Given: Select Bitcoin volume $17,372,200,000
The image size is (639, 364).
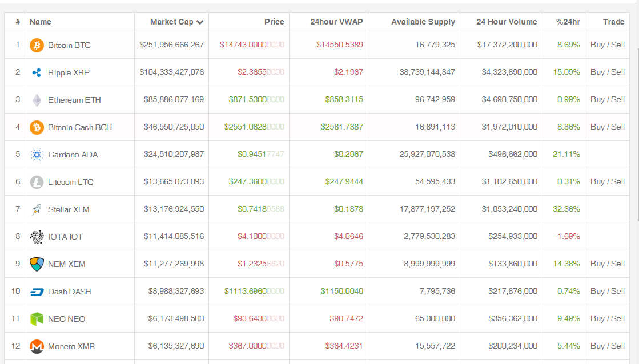Looking at the screenshot, I should click(507, 45).
